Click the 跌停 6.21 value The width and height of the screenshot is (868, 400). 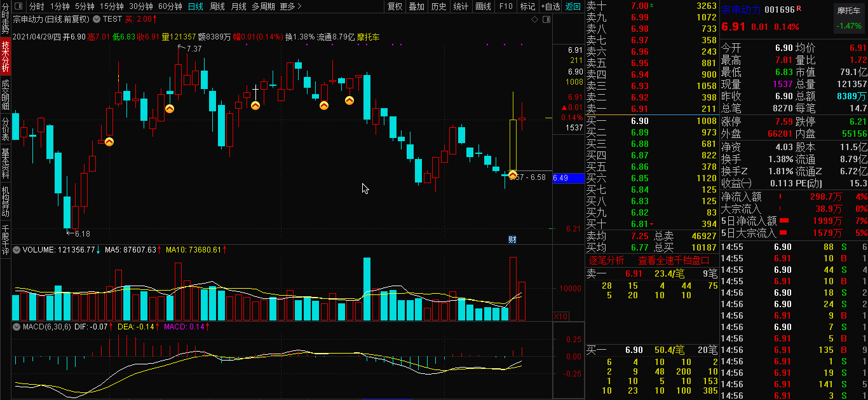[x=857, y=121]
